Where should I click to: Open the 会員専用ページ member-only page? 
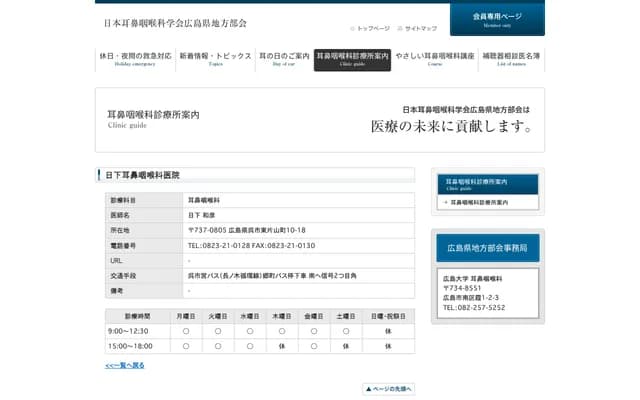[497, 19]
